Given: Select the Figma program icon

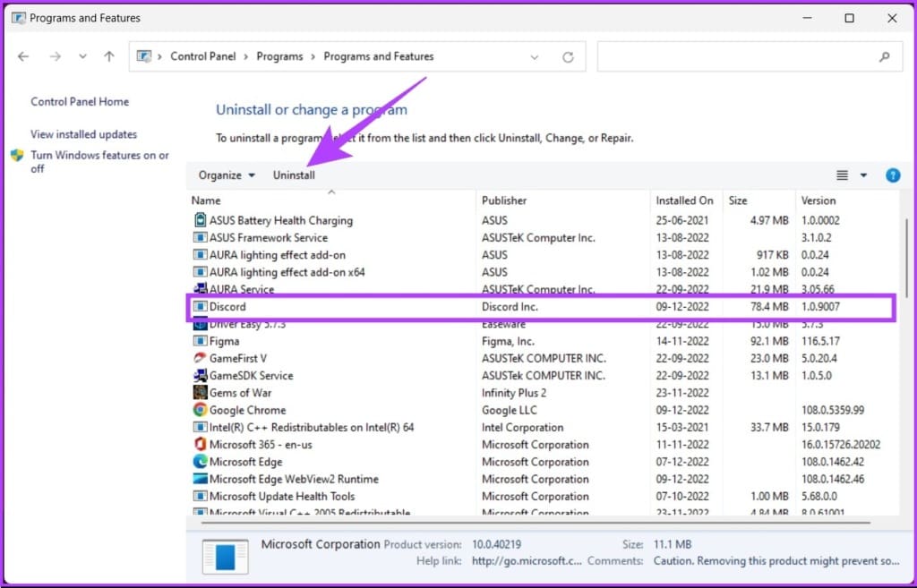Looking at the screenshot, I should pyautogui.click(x=200, y=341).
